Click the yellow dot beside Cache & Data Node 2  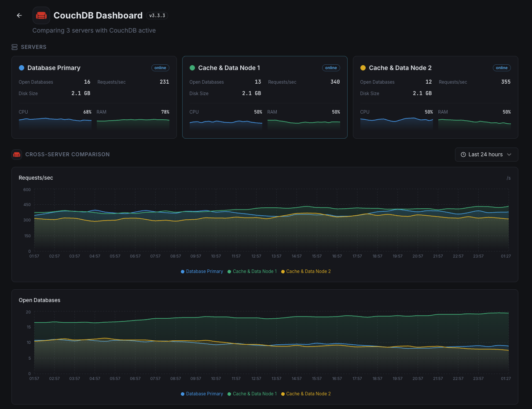363,68
